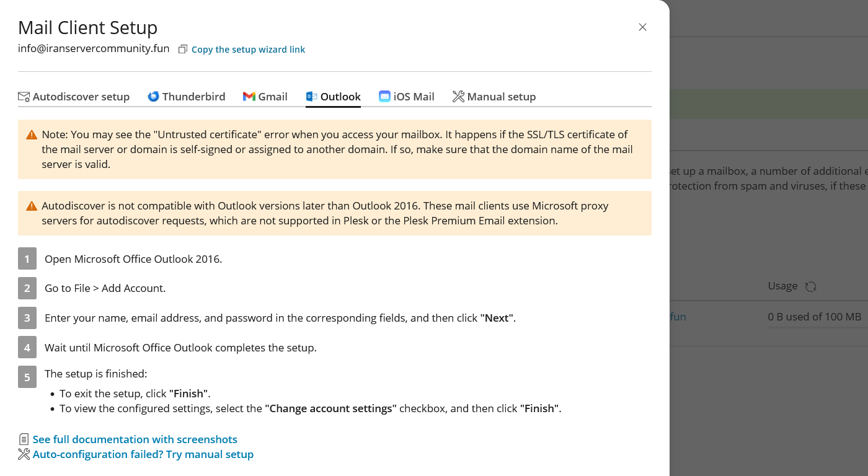868x476 pixels.
Task: Open 'See full documentation with screenshots'
Action: tap(135, 439)
